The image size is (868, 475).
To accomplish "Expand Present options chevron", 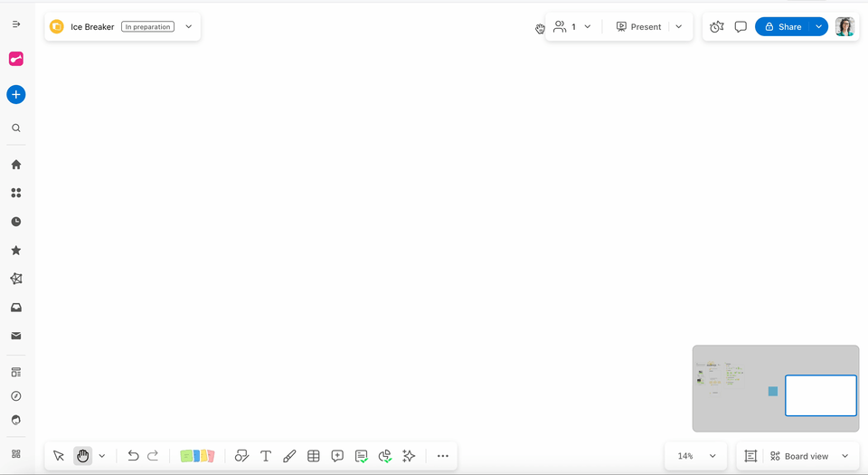I will coord(679,26).
